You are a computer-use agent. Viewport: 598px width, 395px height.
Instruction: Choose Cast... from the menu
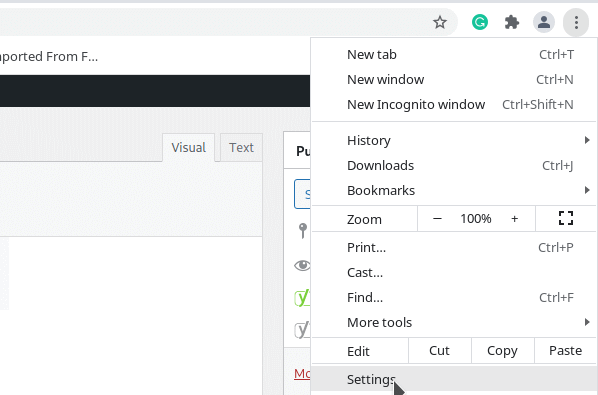click(x=454, y=273)
